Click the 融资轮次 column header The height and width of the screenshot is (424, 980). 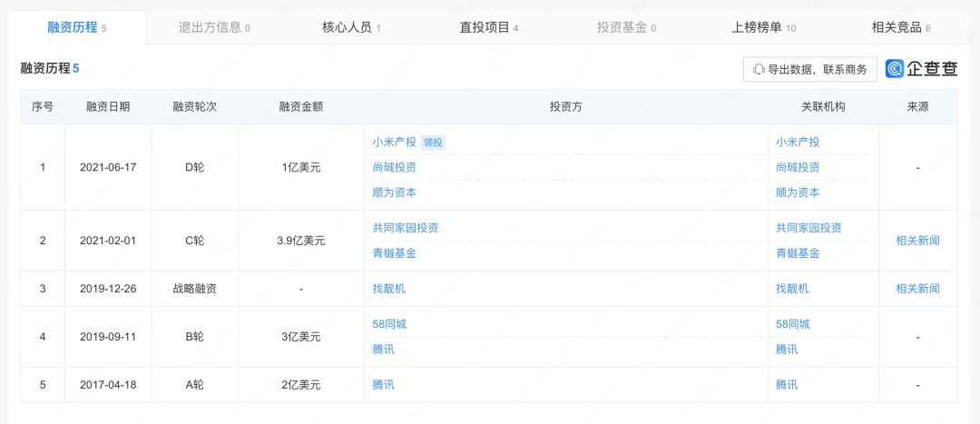tap(195, 107)
